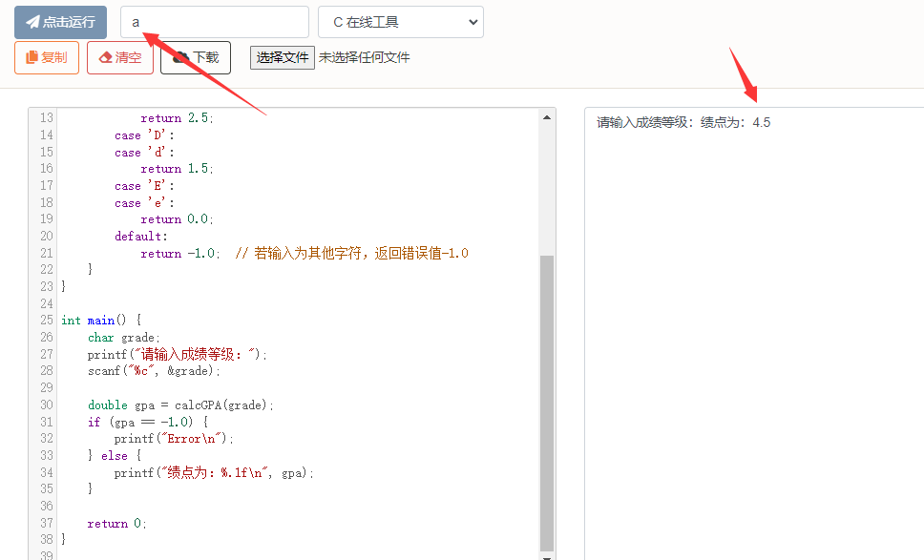Open the C 在线工具 language dropdown
The height and width of the screenshot is (560, 924).
[x=401, y=22]
